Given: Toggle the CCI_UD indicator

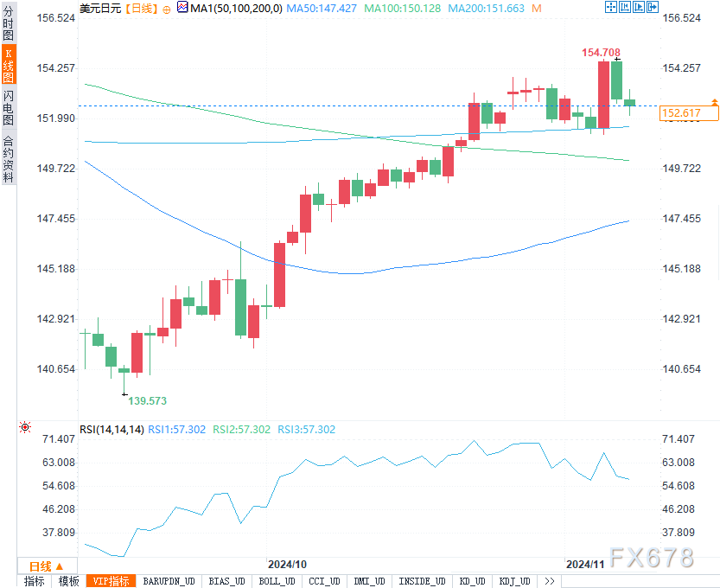Looking at the screenshot, I should click(323, 581).
